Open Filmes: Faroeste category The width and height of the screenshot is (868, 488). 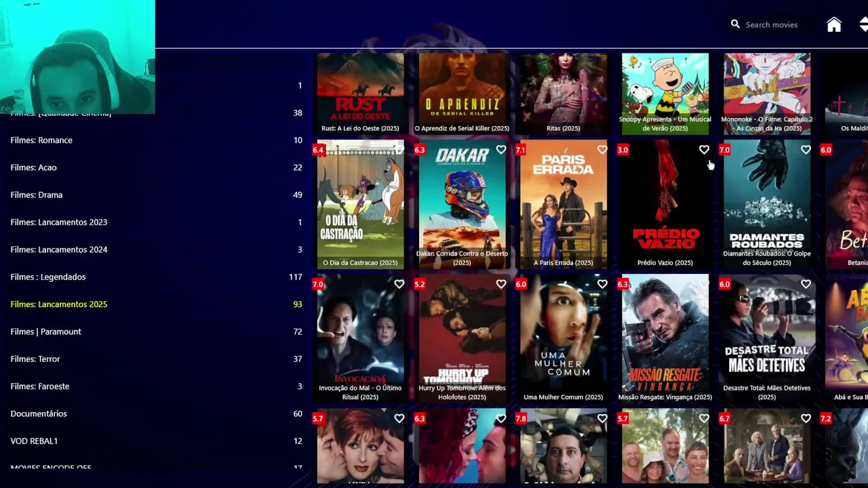(156, 386)
